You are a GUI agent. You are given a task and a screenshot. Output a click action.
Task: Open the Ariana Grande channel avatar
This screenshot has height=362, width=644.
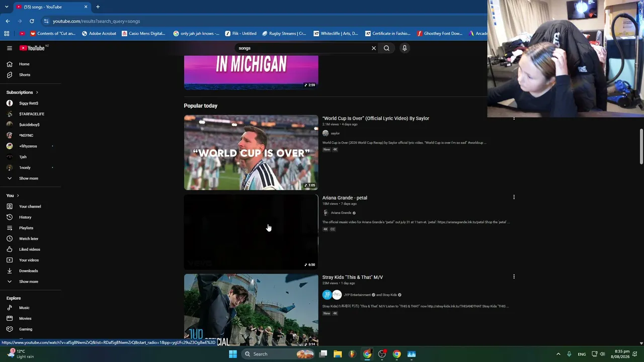point(326,213)
